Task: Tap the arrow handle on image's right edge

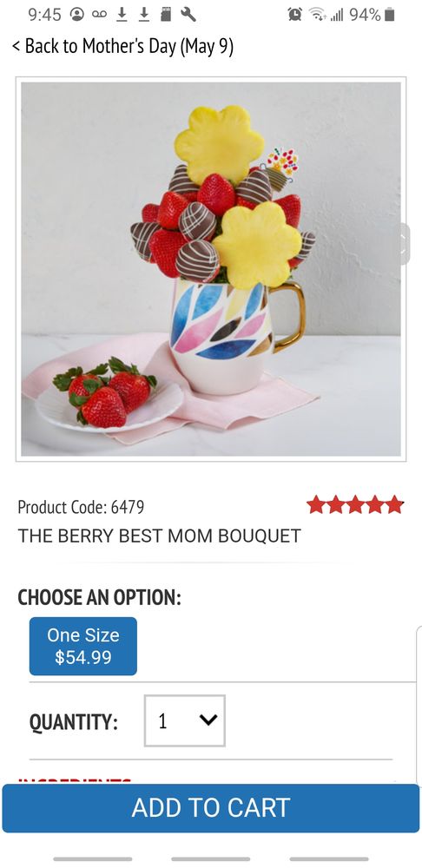Action: pyautogui.click(x=405, y=244)
